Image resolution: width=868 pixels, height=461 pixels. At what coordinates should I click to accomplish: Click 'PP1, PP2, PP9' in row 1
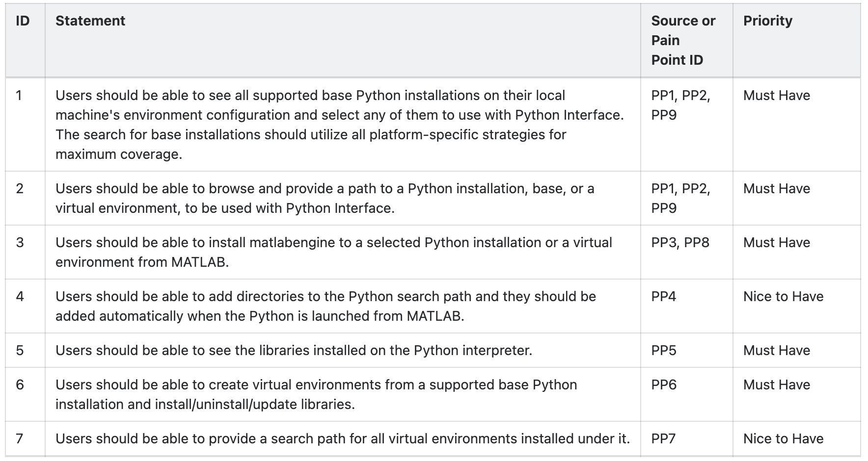pyautogui.click(x=680, y=105)
